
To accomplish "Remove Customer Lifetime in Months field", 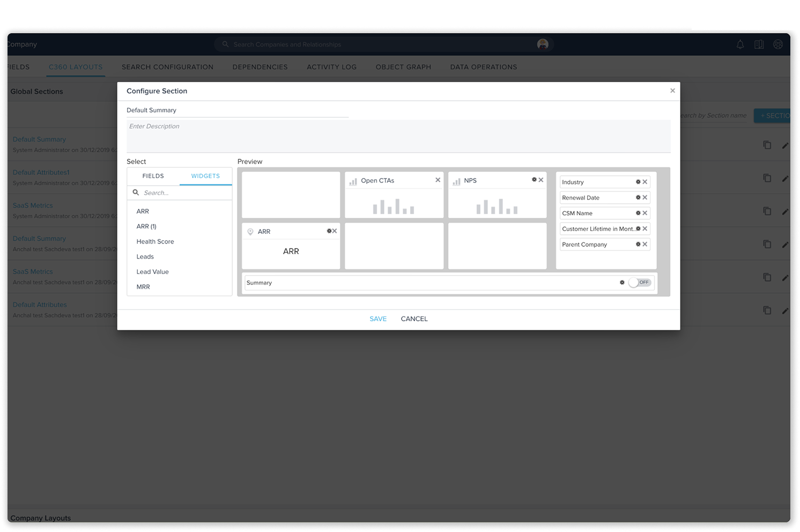I will [x=645, y=228].
